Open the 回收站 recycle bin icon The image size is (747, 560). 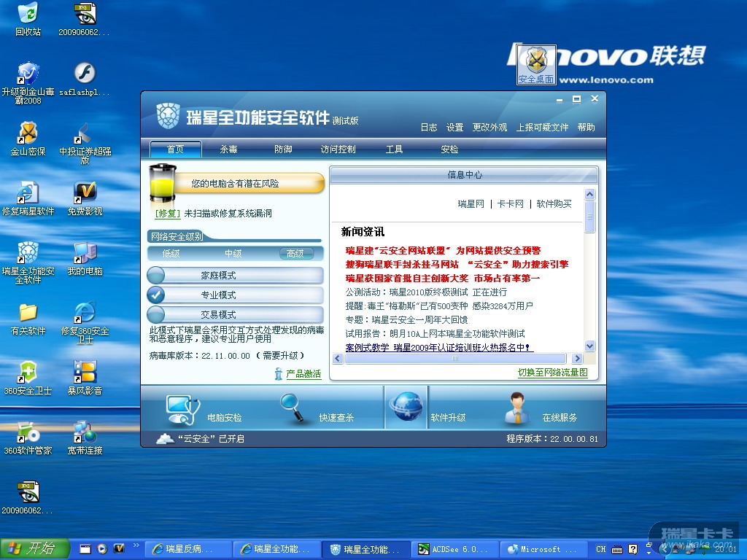[x=28, y=19]
